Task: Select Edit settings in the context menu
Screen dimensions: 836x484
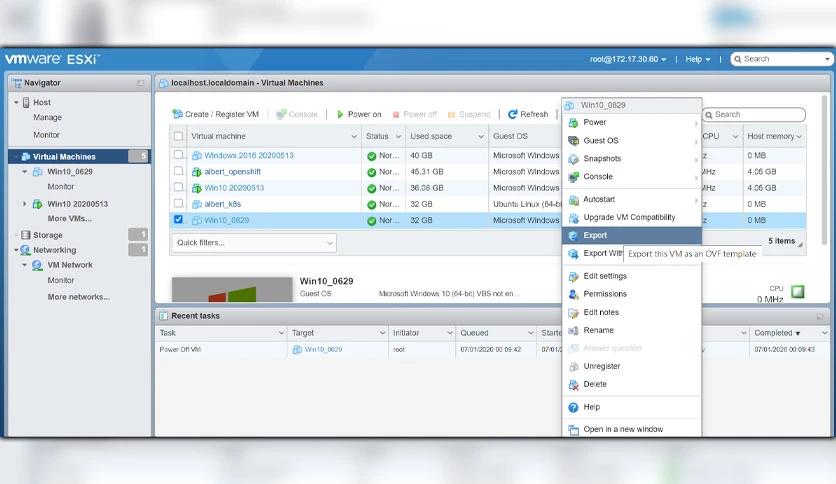Action: pos(605,276)
